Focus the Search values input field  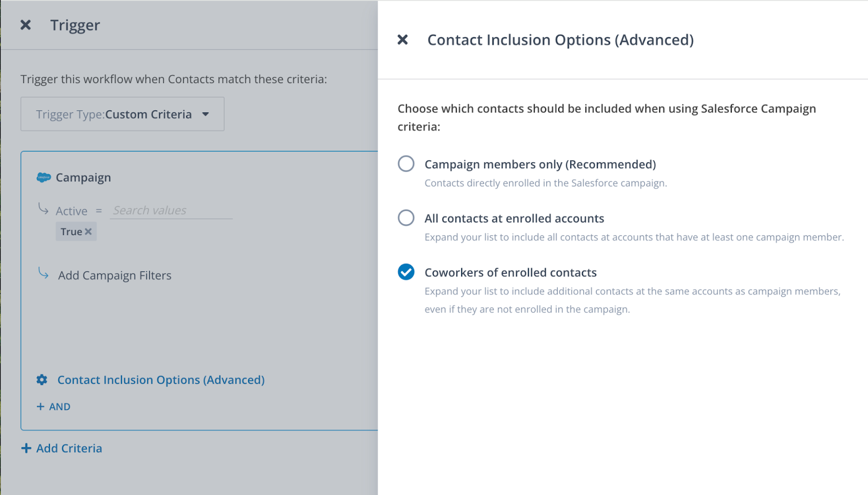click(171, 211)
